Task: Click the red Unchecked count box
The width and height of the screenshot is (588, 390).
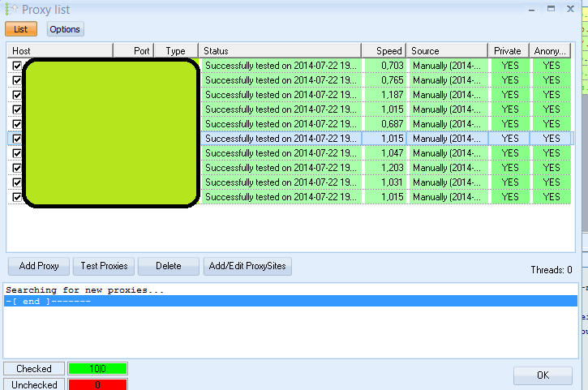Action: point(97,384)
